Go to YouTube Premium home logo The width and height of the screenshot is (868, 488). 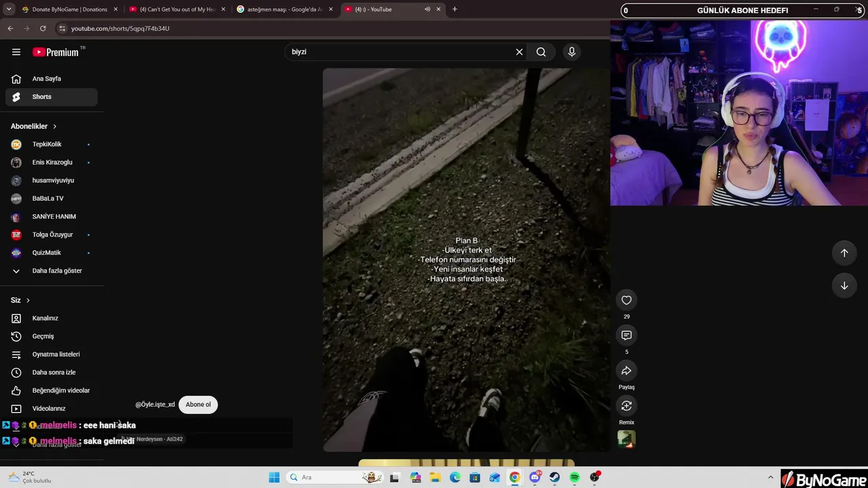click(56, 52)
